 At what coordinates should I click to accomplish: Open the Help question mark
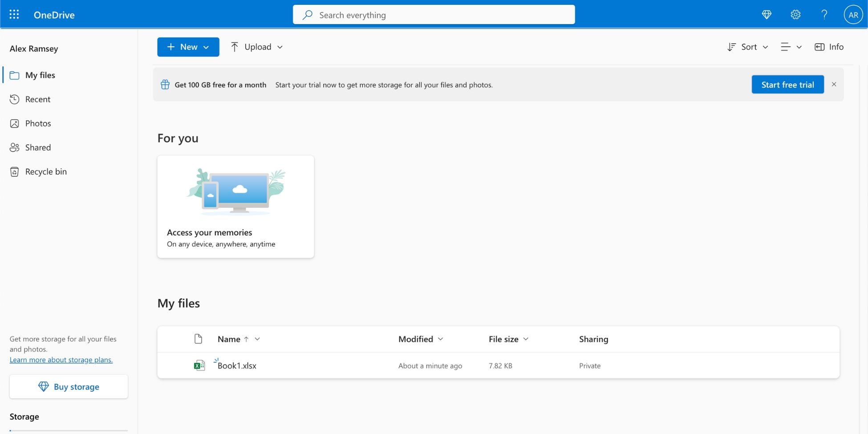[x=824, y=14]
